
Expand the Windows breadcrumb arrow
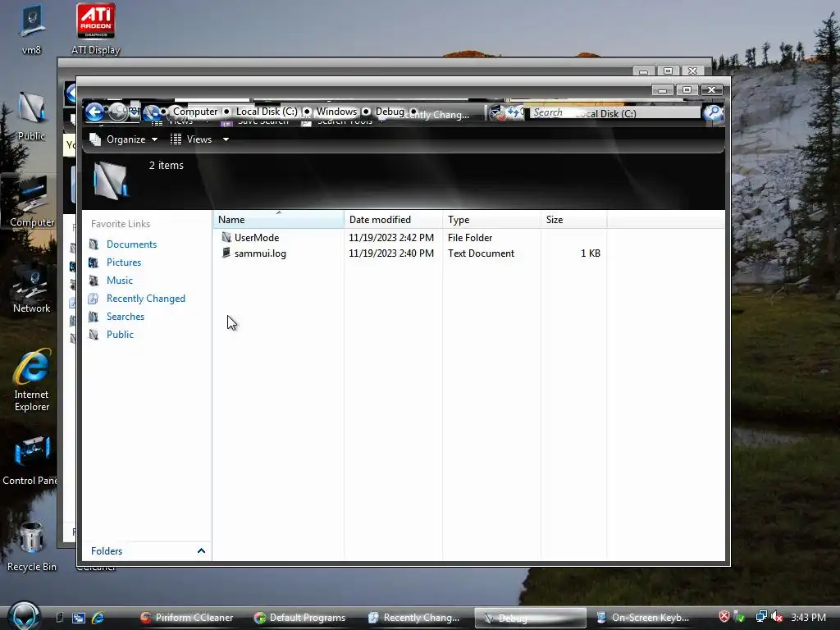(366, 112)
